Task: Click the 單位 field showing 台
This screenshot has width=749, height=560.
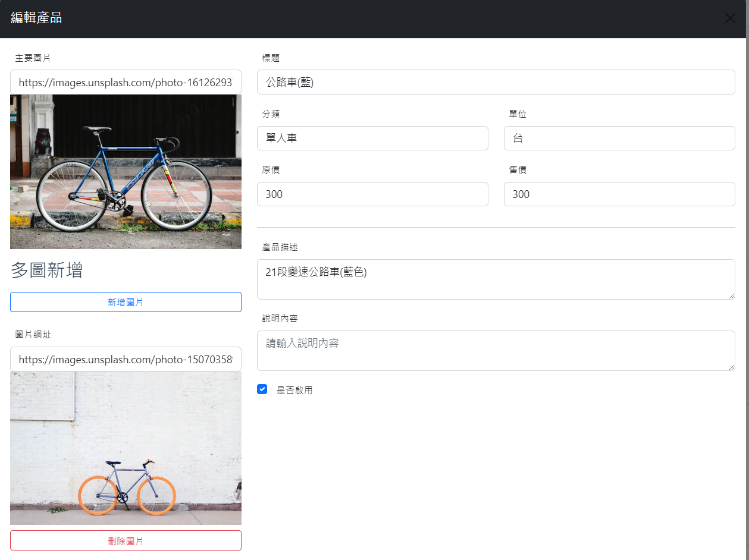Action: (619, 138)
